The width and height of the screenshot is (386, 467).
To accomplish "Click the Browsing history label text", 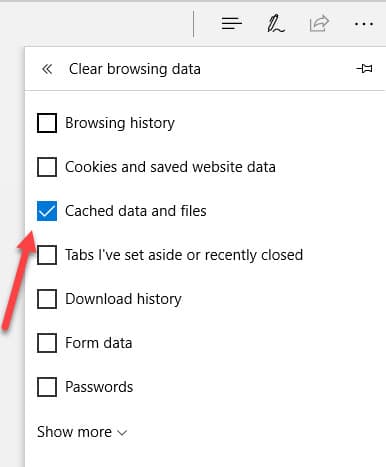I will point(120,123).
